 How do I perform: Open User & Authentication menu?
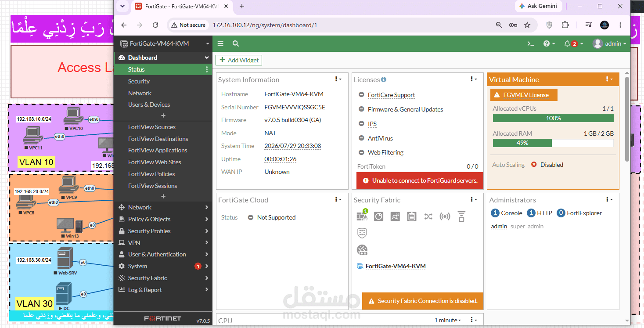[163, 254]
